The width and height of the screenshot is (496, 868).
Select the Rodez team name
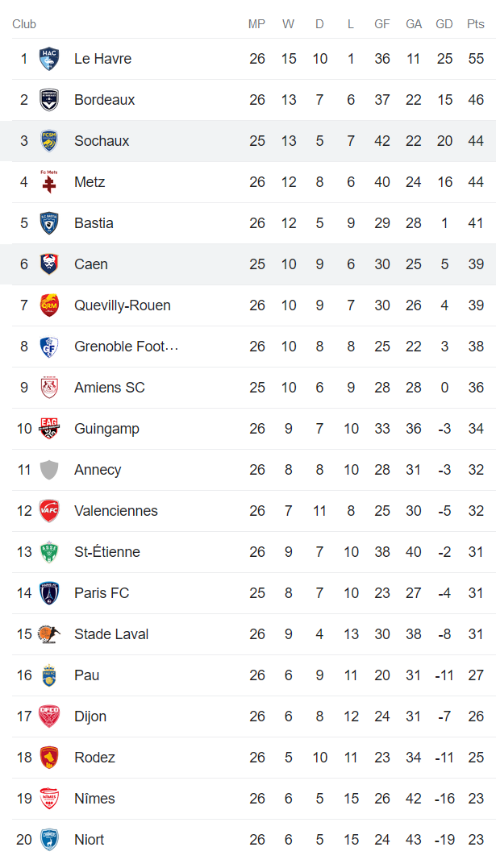point(94,758)
